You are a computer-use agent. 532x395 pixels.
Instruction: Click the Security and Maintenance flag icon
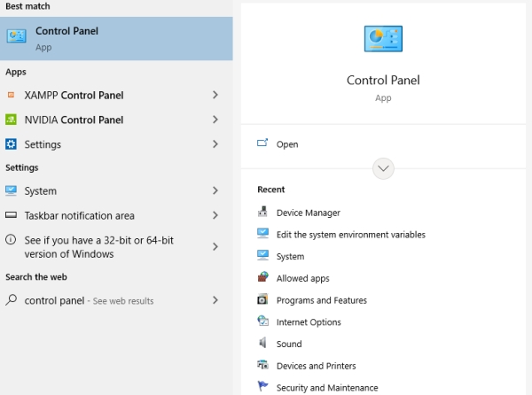pyautogui.click(x=262, y=386)
